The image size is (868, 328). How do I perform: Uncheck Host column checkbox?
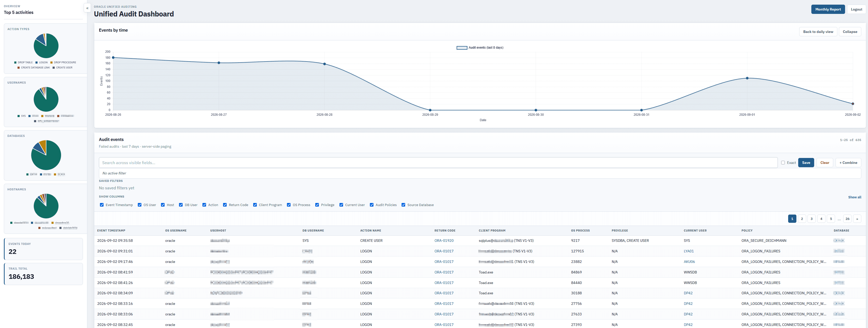[163, 205]
